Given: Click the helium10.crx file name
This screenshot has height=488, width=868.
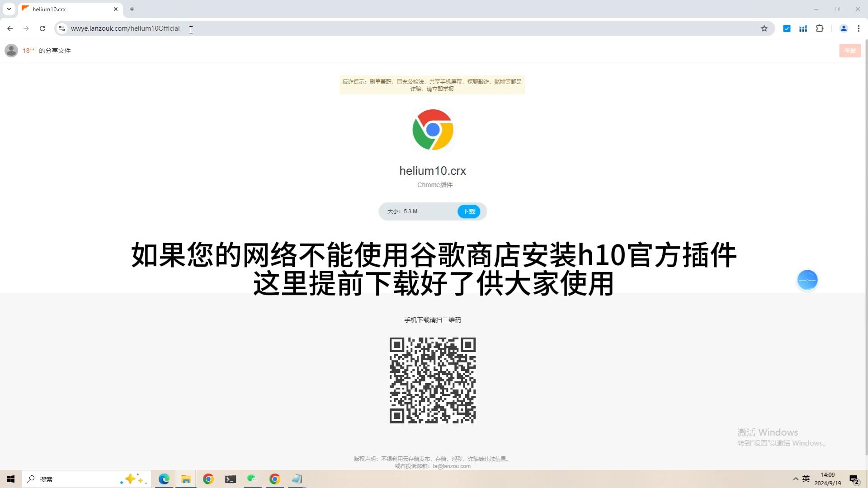Looking at the screenshot, I should (x=433, y=171).
